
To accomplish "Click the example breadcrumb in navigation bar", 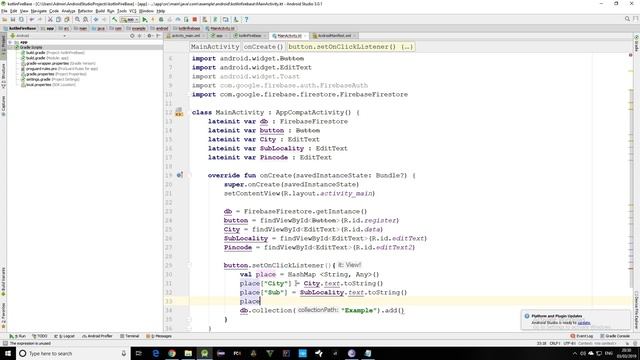I will (x=136, y=29).
